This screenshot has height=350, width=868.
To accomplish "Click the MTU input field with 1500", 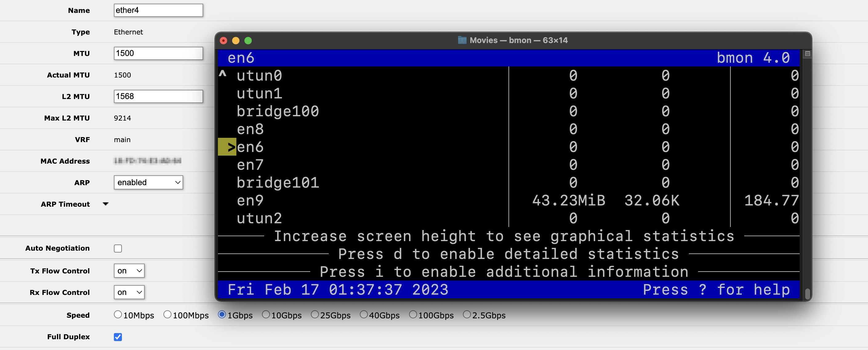I will tap(159, 53).
